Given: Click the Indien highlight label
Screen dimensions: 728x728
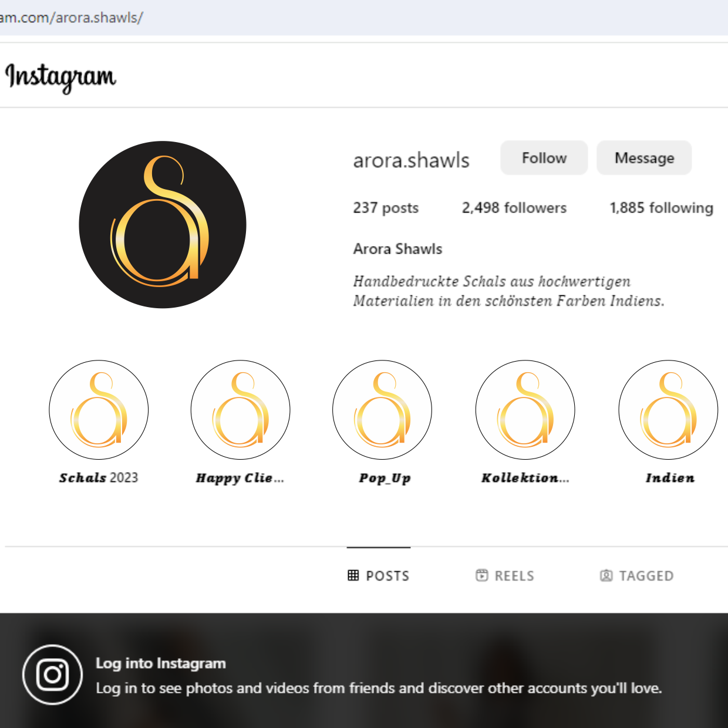Looking at the screenshot, I should pyautogui.click(x=670, y=478).
